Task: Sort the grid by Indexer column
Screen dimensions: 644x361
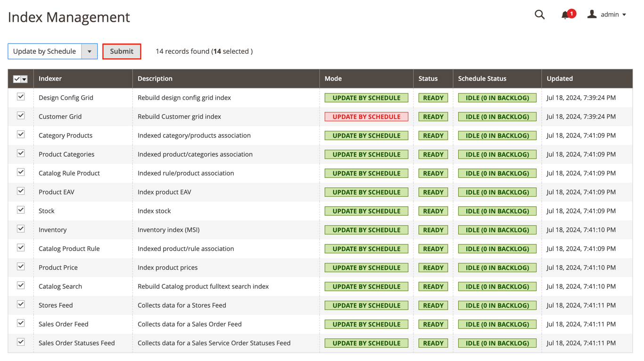Action: 50,78
